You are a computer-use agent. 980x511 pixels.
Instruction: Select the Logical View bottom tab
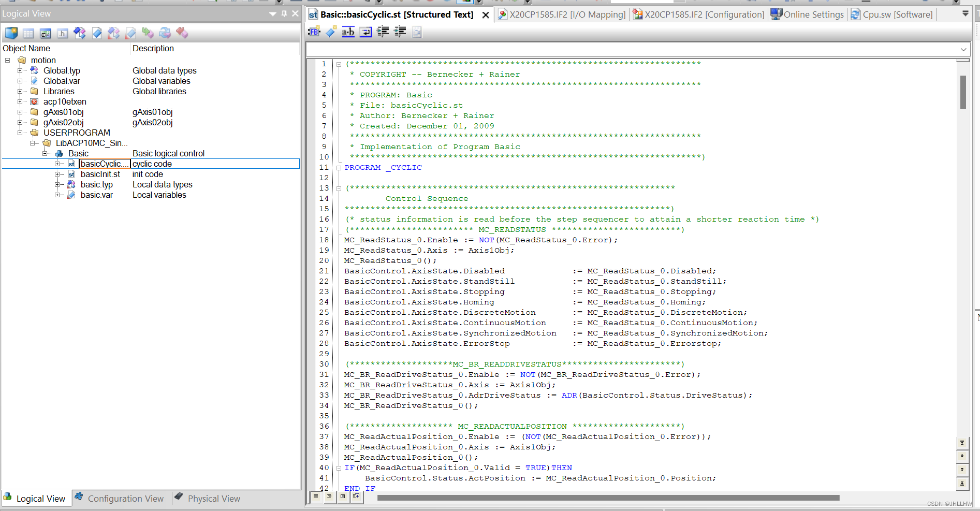tap(35, 498)
